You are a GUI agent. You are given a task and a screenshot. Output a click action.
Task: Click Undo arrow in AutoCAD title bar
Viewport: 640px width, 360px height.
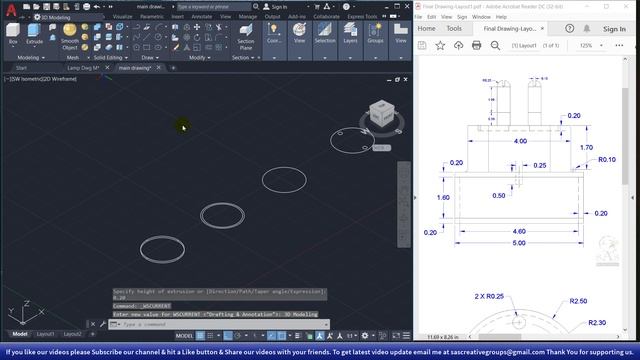pos(97,7)
